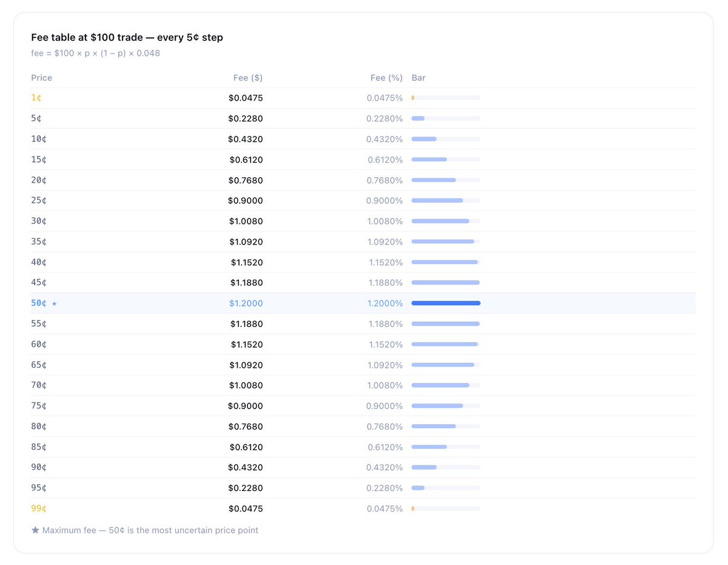Click the $0.4320 fee in the 10¢ row
Viewport: 728px width, 565px height.
pos(246,139)
